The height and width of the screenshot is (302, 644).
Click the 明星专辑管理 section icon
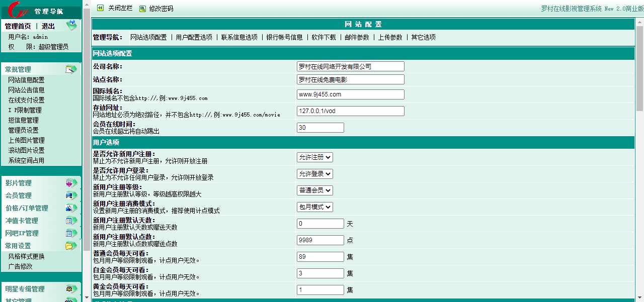click(71, 289)
